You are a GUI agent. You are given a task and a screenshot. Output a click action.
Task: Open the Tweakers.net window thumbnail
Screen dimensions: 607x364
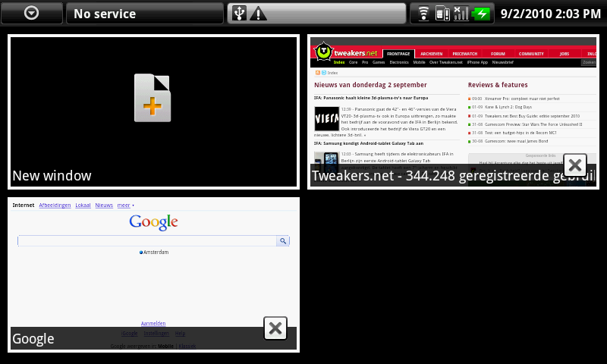[453, 111]
